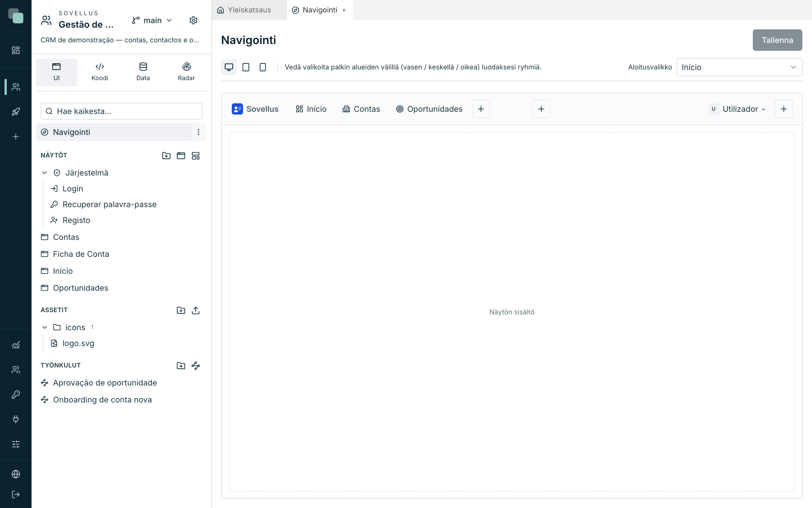Screen dimensions: 812x508
Task: Add item to right nav bar group
Action: coord(784,109)
